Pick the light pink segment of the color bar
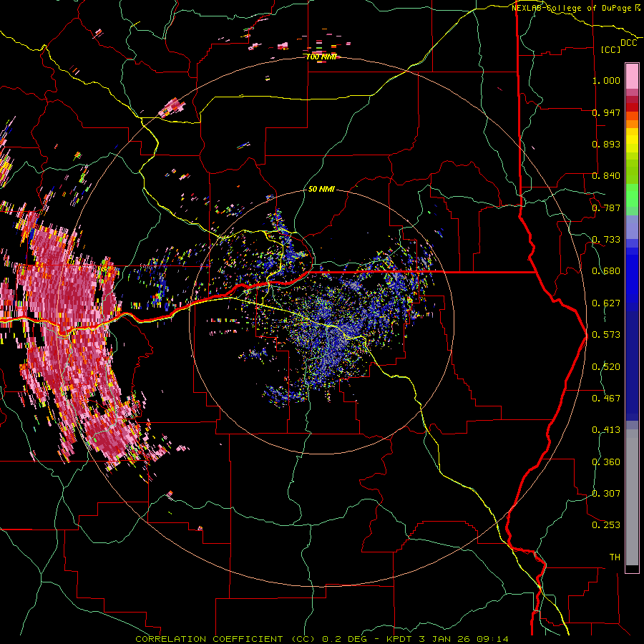The height and width of the screenshot is (644, 644). pos(632,77)
